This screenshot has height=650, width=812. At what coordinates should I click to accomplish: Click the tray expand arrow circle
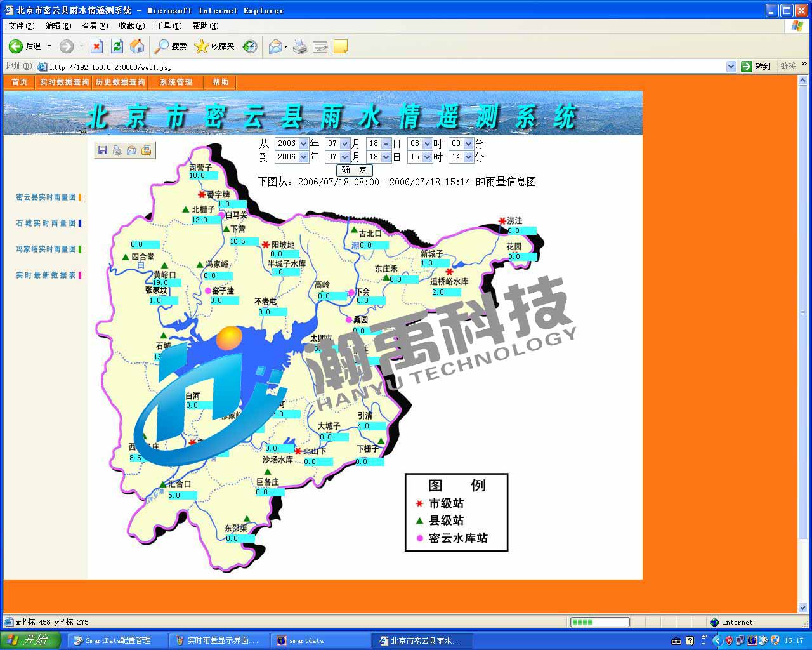(717, 640)
